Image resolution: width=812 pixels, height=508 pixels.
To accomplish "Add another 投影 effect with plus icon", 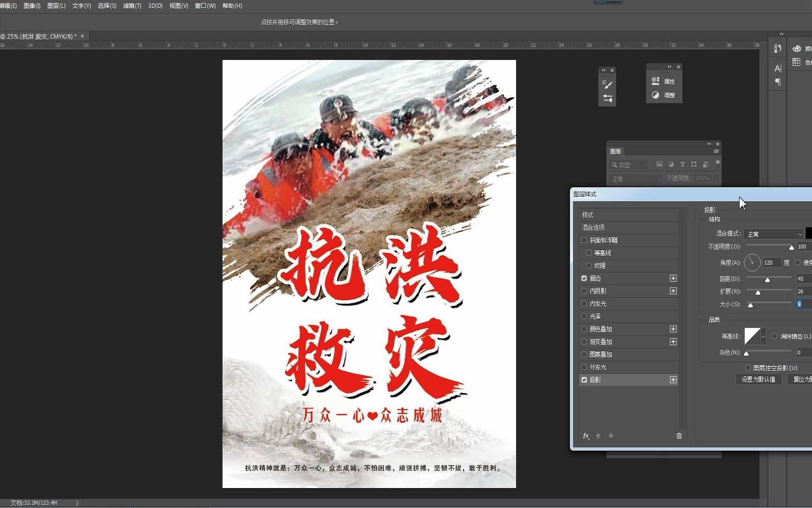I will [673, 380].
